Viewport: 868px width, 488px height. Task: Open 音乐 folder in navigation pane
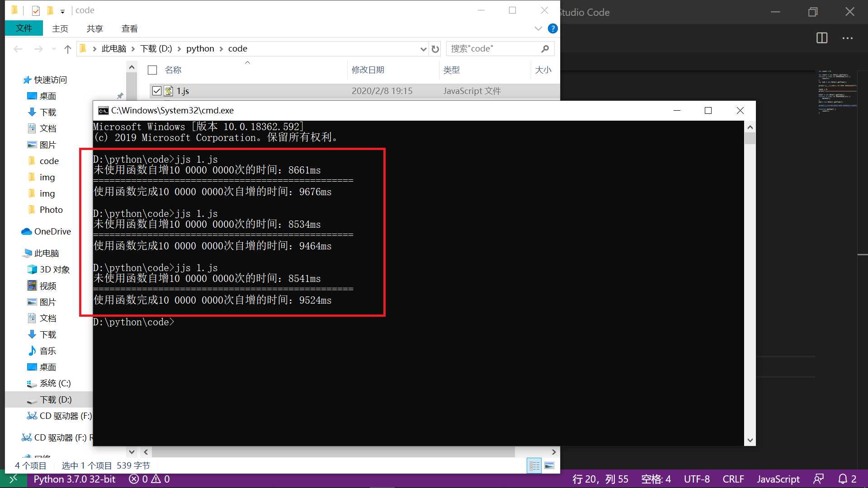tap(42, 351)
